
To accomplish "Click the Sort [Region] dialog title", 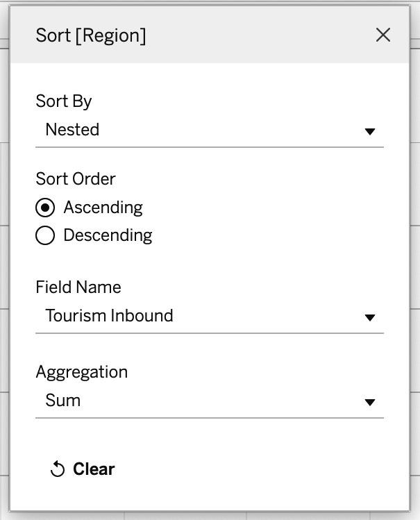I will tap(90, 35).
